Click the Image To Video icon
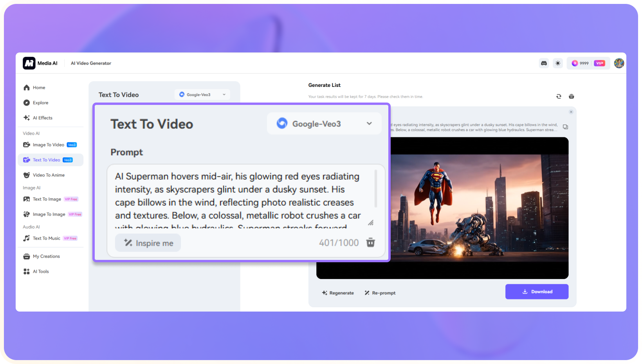The height and width of the screenshot is (364, 642). pos(27,145)
